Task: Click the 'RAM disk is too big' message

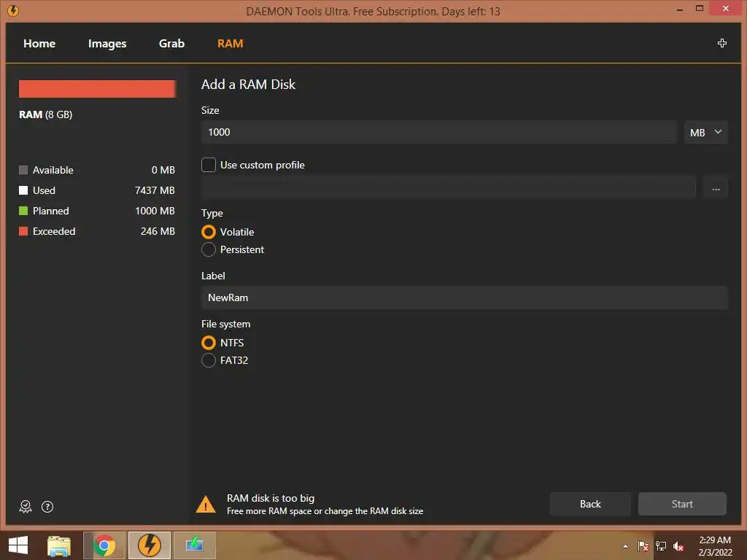Action: (271, 498)
